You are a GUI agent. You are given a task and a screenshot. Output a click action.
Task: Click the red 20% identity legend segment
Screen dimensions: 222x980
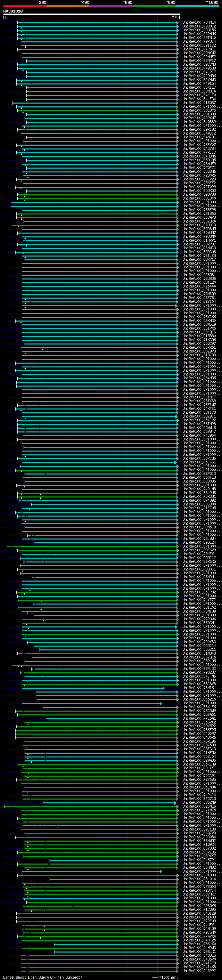[25, 6]
